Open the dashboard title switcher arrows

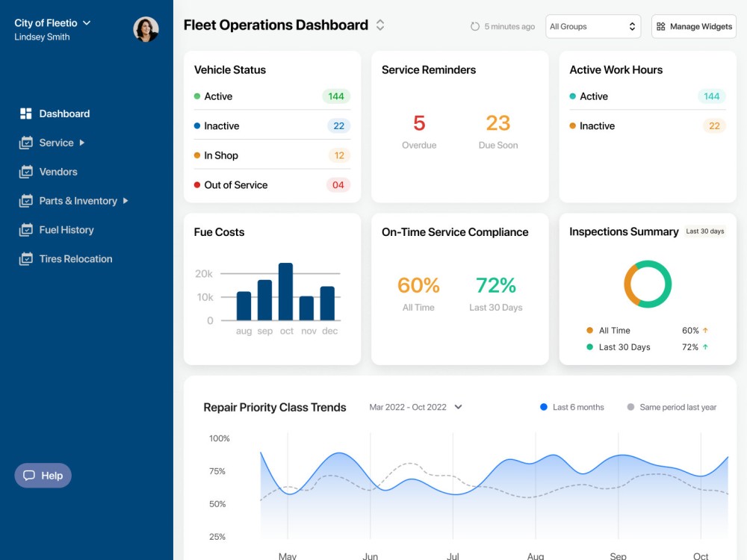(x=380, y=25)
